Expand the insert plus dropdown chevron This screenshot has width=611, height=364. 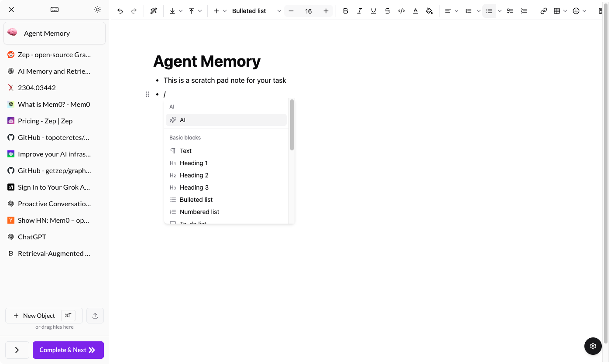coord(225,11)
